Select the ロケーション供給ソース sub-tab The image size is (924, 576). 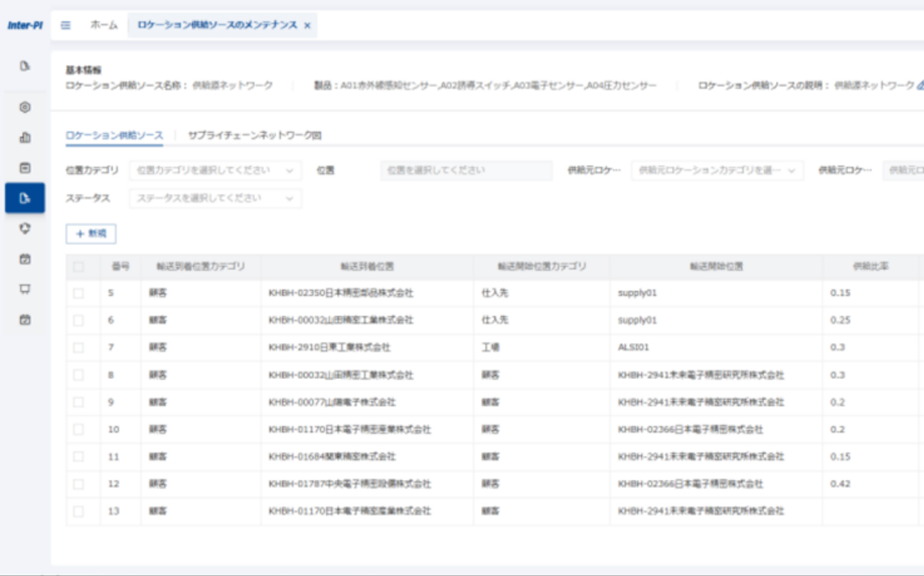114,135
